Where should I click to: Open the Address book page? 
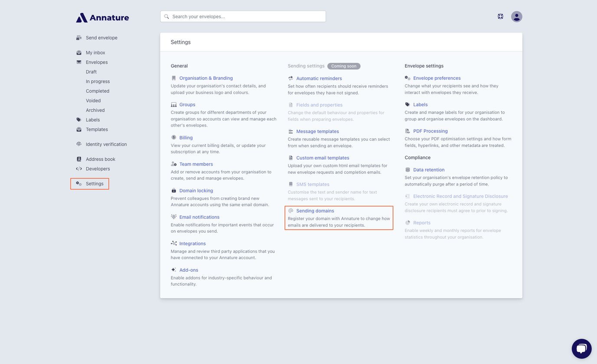tap(100, 159)
